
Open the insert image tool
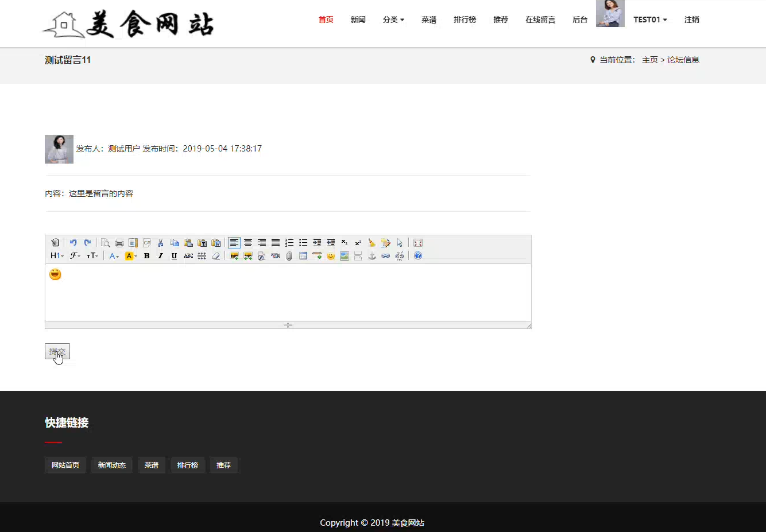(234, 255)
